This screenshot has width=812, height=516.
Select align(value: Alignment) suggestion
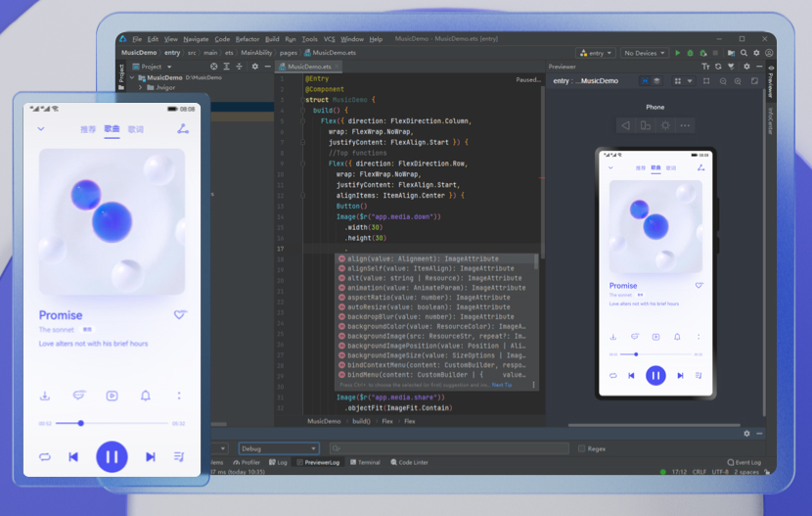point(435,258)
